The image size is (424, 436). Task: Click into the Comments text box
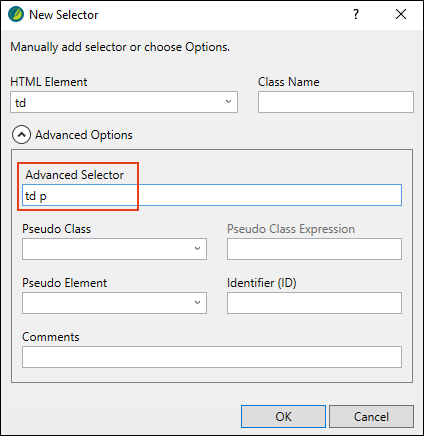tap(212, 357)
